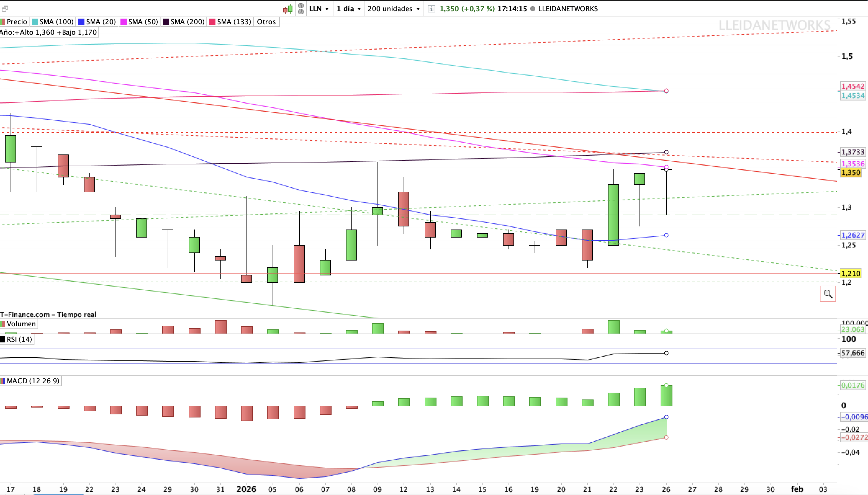This screenshot has height=495, width=868.
Task: Open the Otros menu
Action: click(x=266, y=21)
